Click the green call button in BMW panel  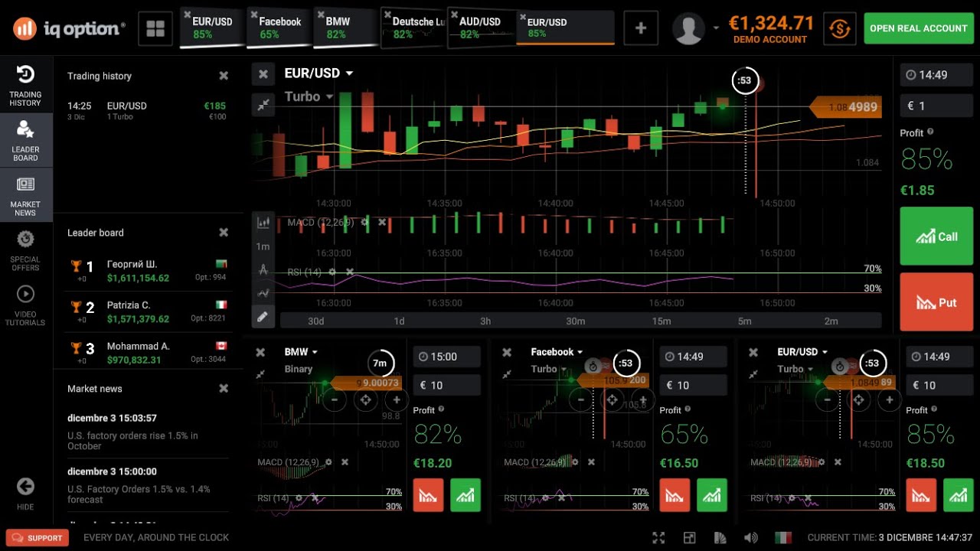click(x=465, y=495)
